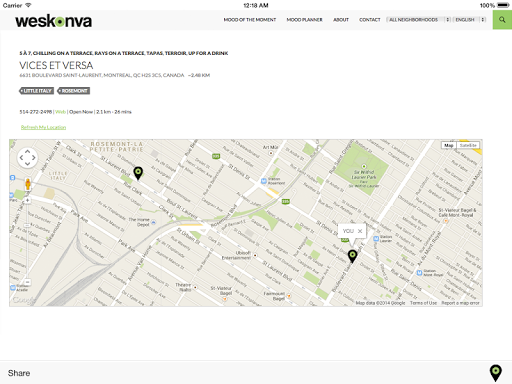The image size is (512, 384).
Task: Click the Little Italy neighborhood tag
Action: (x=36, y=91)
